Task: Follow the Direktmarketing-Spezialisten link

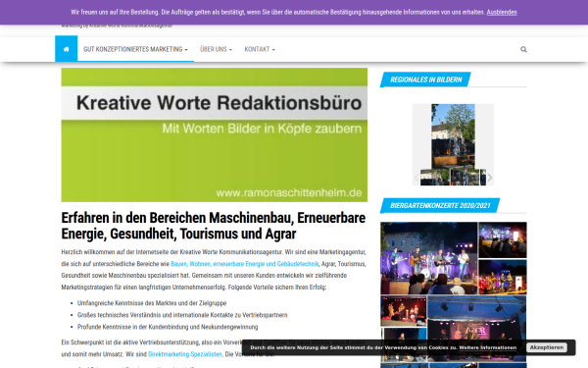Action: pos(185,354)
